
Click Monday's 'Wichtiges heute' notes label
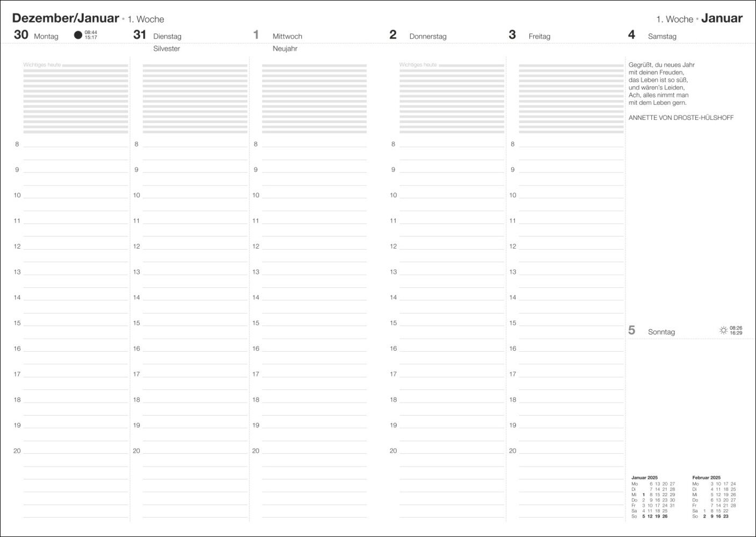pyautogui.click(x=42, y=65)
